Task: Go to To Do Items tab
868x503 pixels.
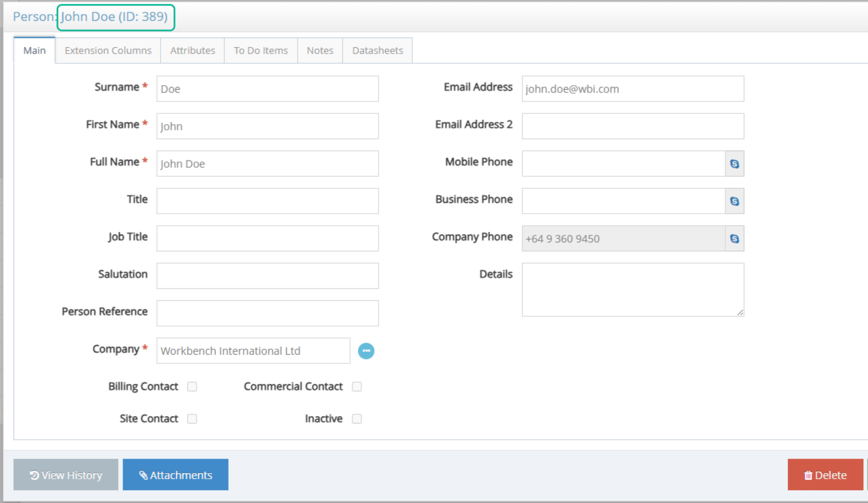Action: (x=261, y=51)
